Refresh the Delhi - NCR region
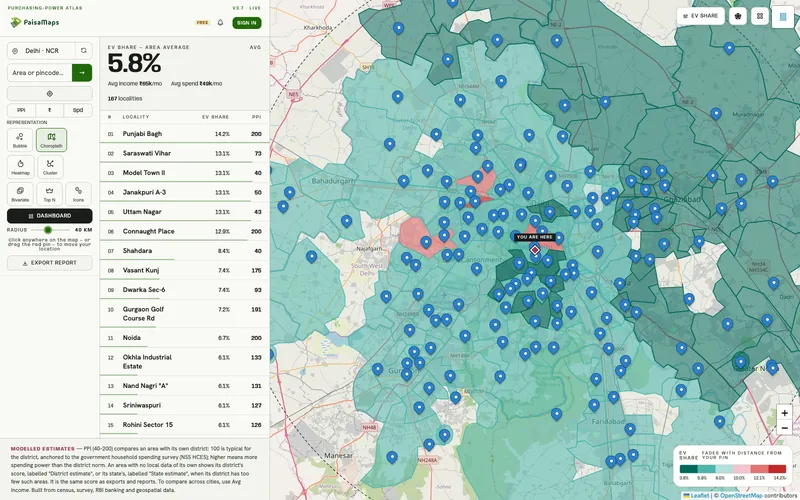 (x=84, y=51)
